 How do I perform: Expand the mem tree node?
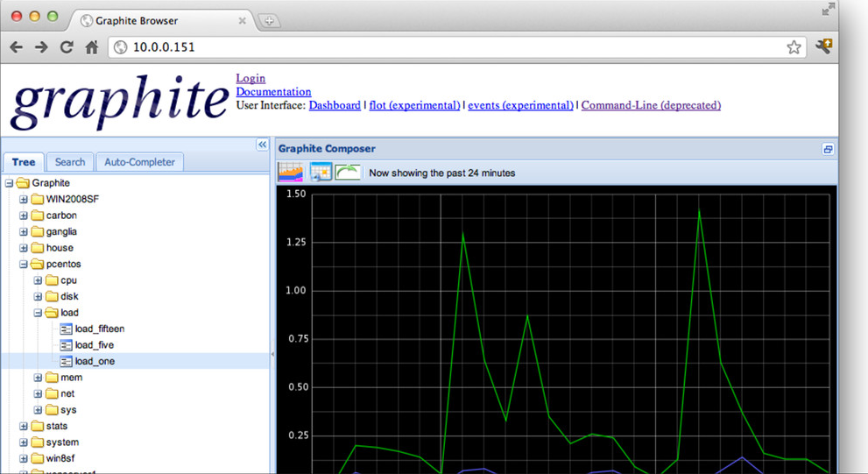click(x=38, y=378)
